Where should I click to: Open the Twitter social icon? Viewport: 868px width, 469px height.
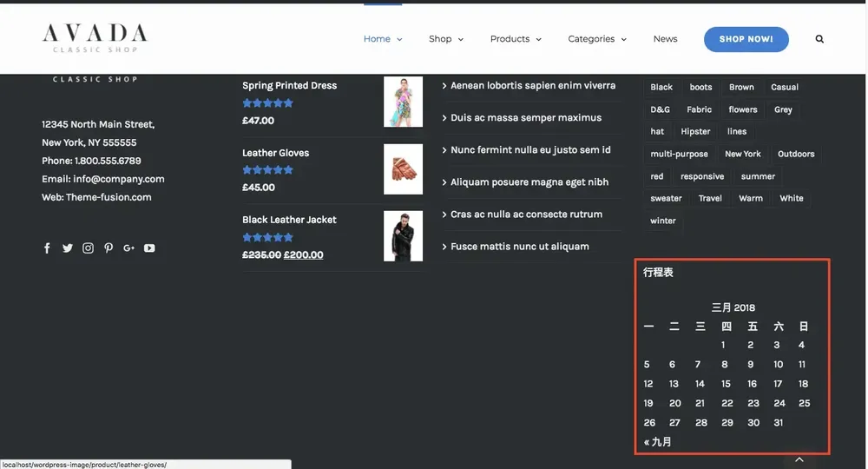68,248
